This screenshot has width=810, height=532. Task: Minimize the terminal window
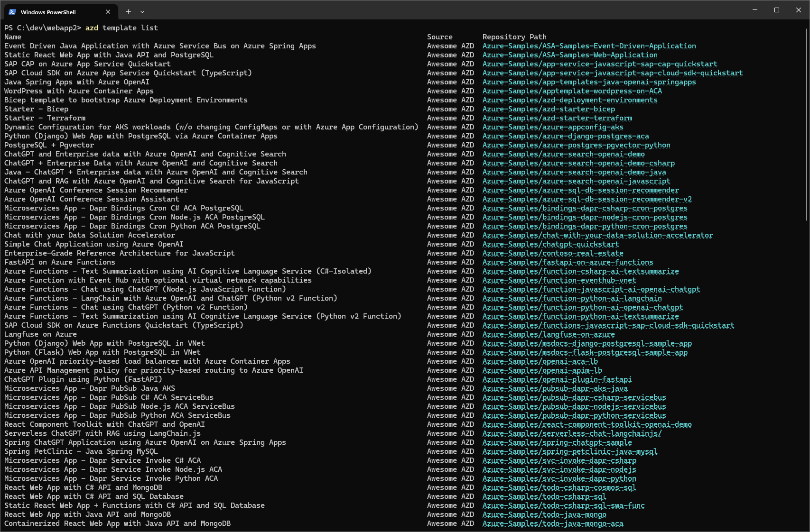[x=754, y=10]
